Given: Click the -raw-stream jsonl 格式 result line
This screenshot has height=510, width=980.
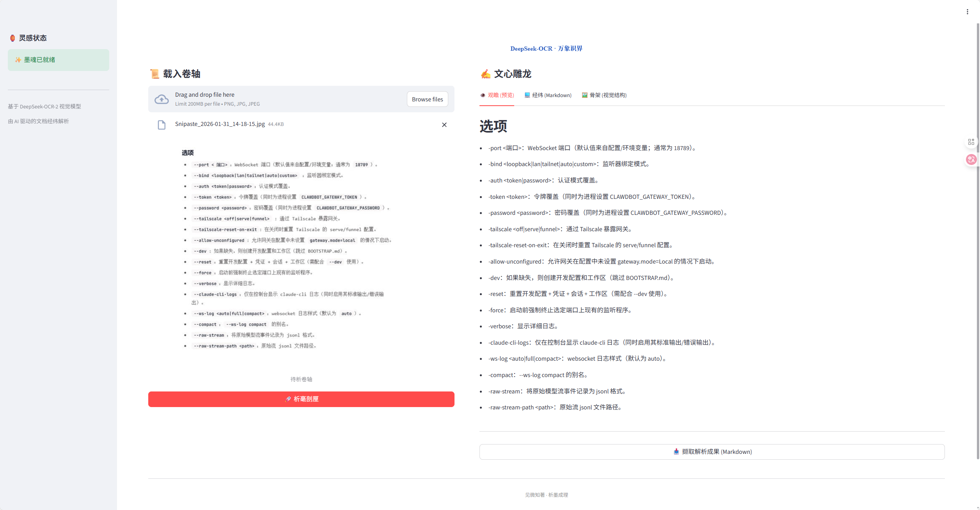Looking at the screenshot, I should [558, 391].
